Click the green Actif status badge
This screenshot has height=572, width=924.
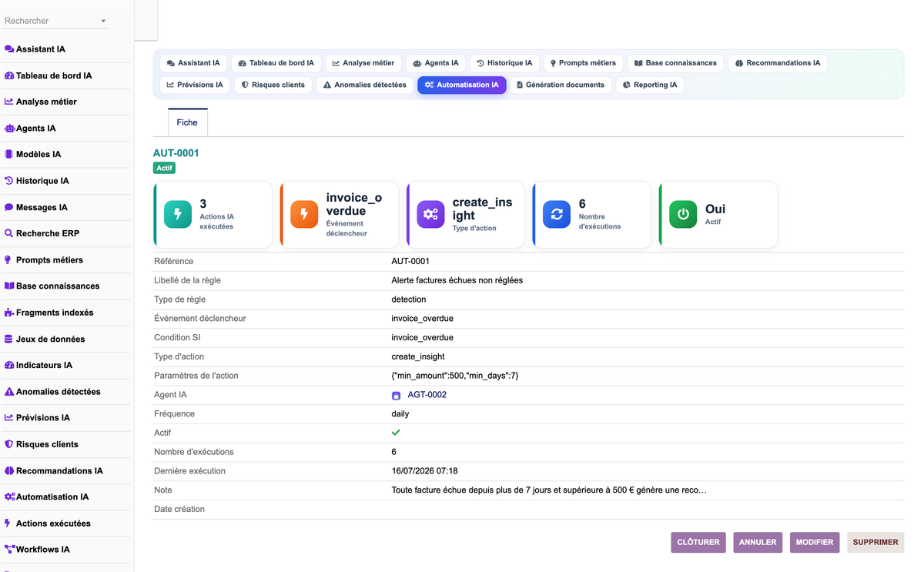165,168
